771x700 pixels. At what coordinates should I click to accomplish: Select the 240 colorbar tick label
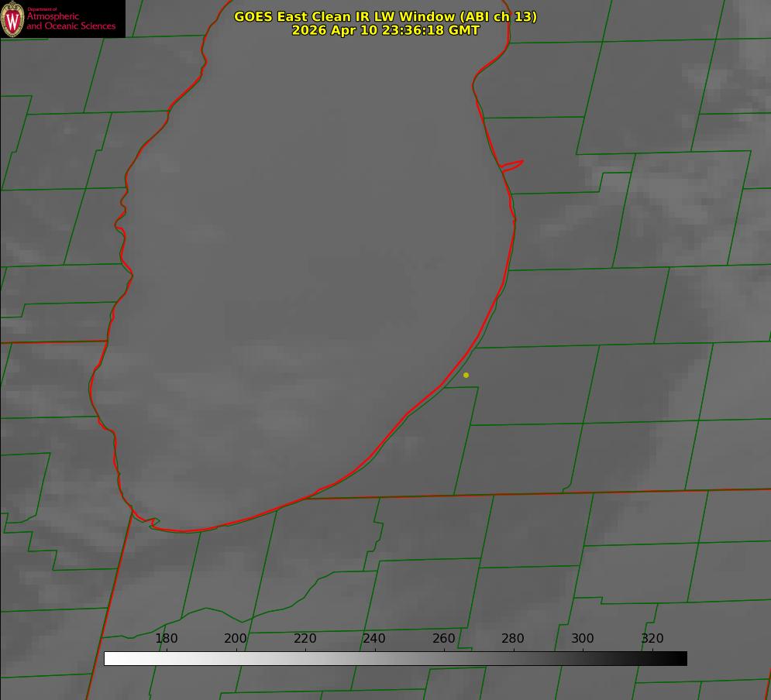click(374, 638)
